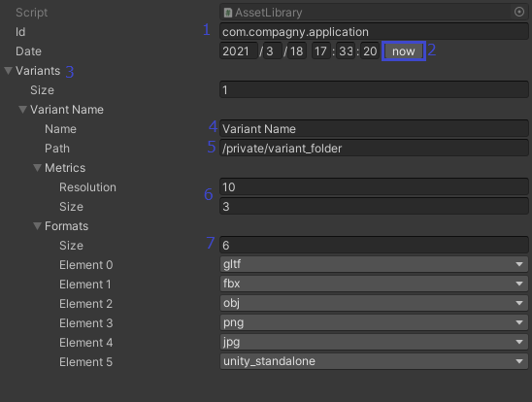Open the Element 2 obj dropdown
Viewport: 532px width, 402px height.
tap(374, 303)
